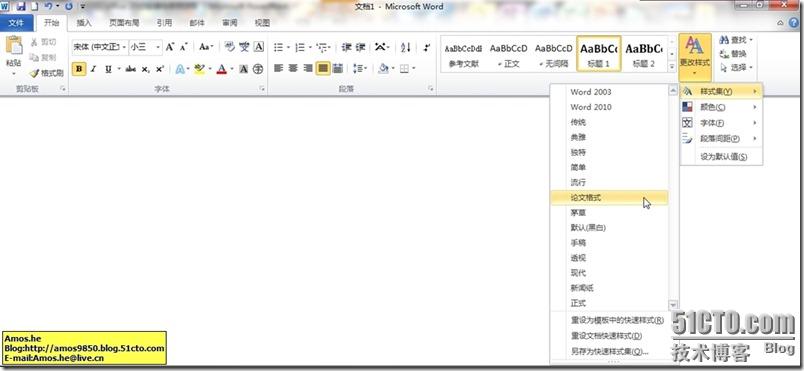Open the 字体(F) Fonts submenu

point(721,123)
